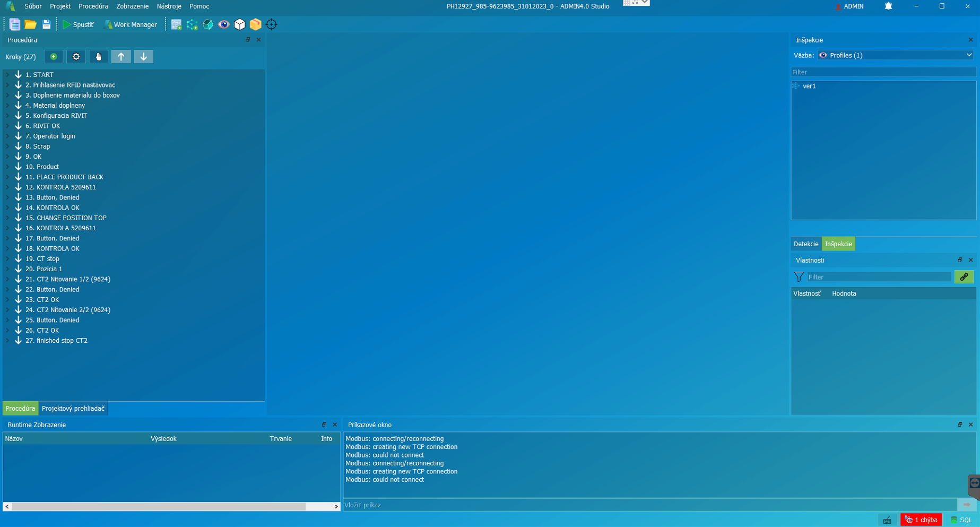980x527 pixels.
Task: Float the Procedúra panel with the undock icon
Action: (x=248, y=40)
